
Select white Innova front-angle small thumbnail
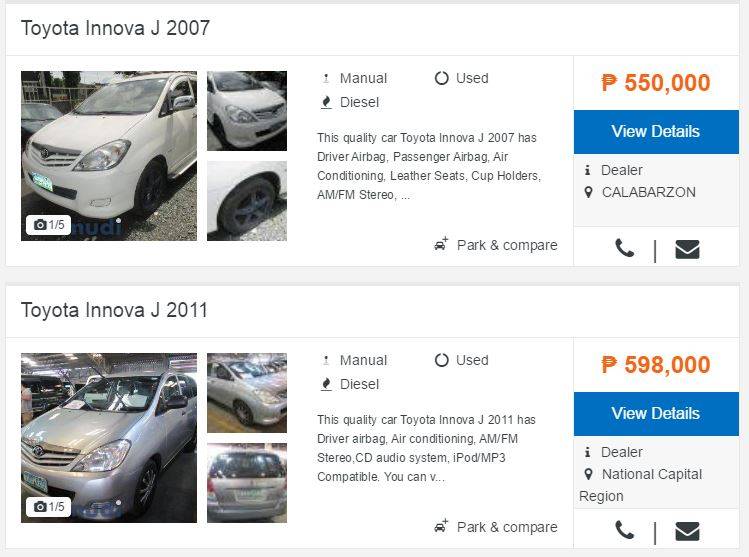point(247,111)
